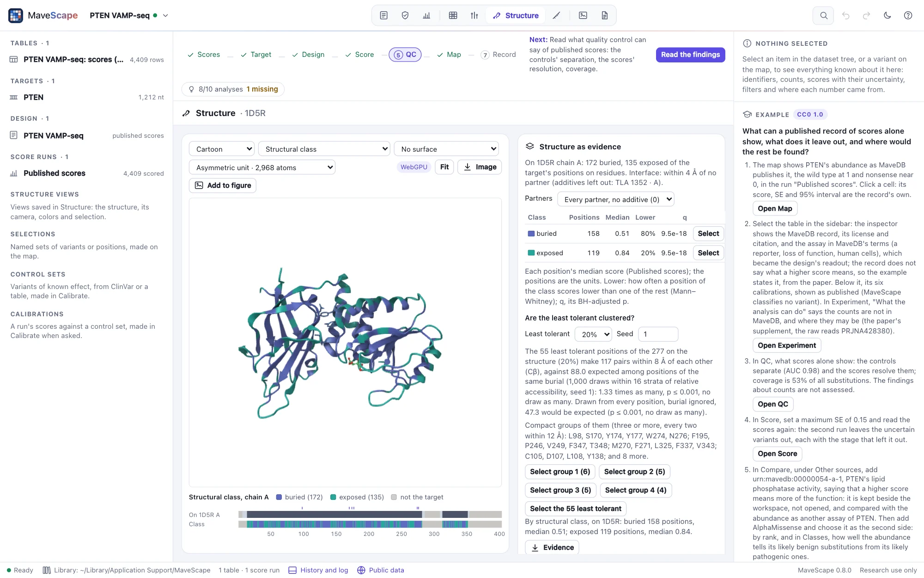Viewport: 924px width, 578px height.
Task: Click the Read the findings button
Action: (x=690, y=55)
